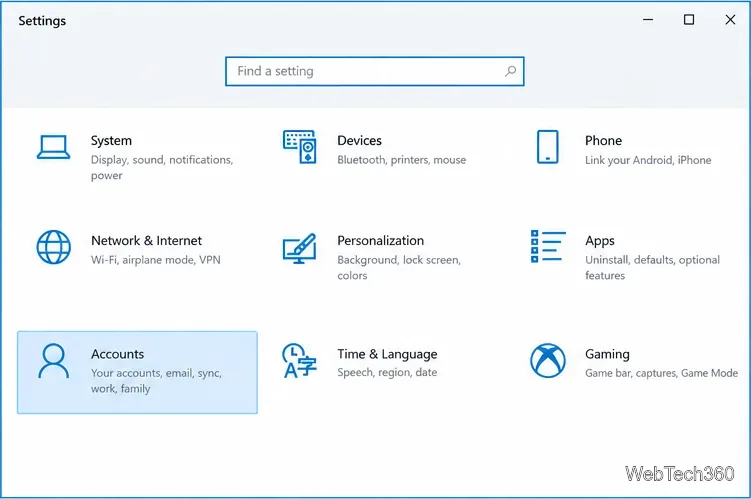The height and width of the screenshot is (499, 751).
Task: Click the Devices keyboard and speaker icon
Action: pos(299,147)
